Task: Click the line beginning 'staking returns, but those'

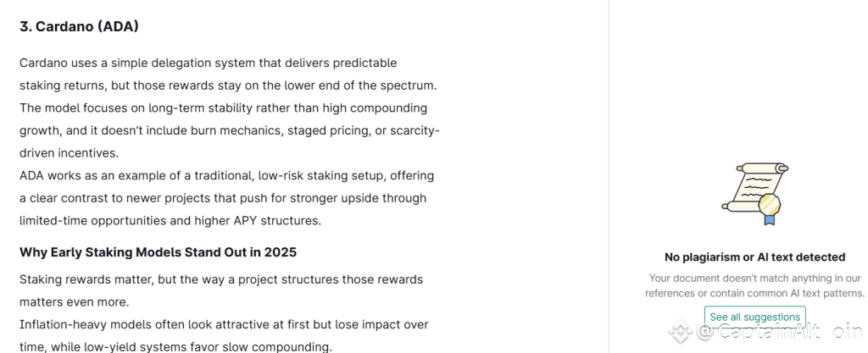Action: click(x=227, y=85)
